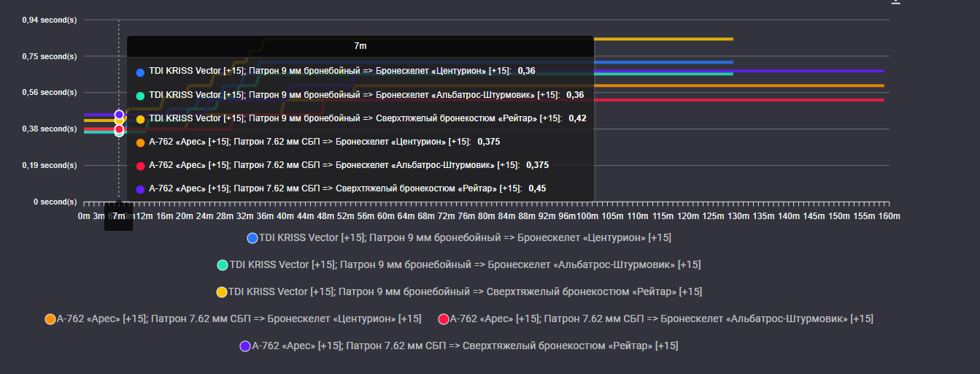Click x-axis label '80m'
The image size is (980, 374).
point(487,217)
